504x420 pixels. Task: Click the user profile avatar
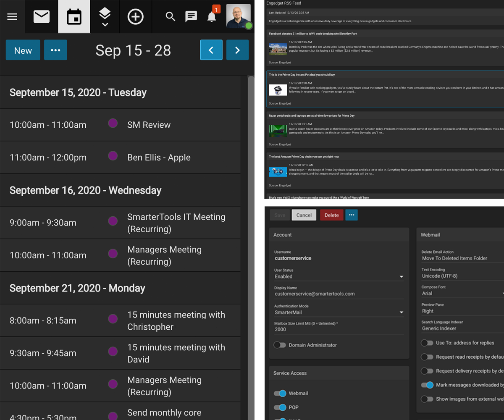click(x=239, y=16)
